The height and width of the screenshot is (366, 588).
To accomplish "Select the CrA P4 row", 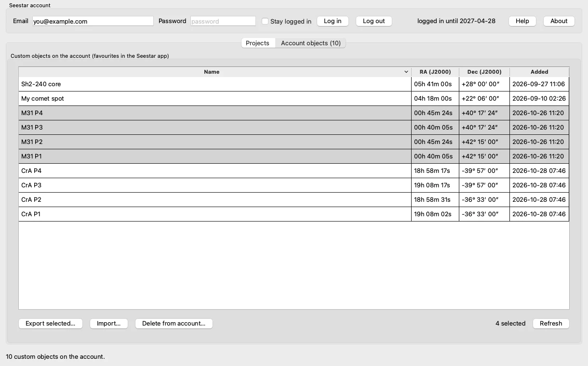I will 294,171.
